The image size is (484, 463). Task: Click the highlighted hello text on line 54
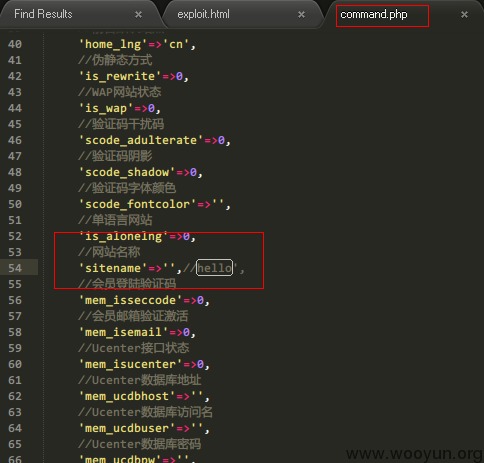click(x=214, y=268)
